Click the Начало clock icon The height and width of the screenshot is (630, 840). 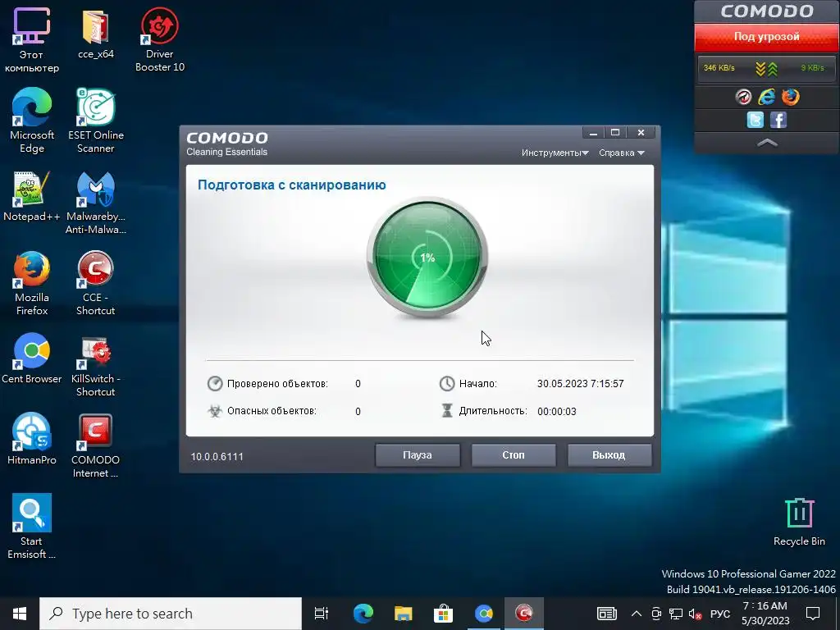(447, 384)
